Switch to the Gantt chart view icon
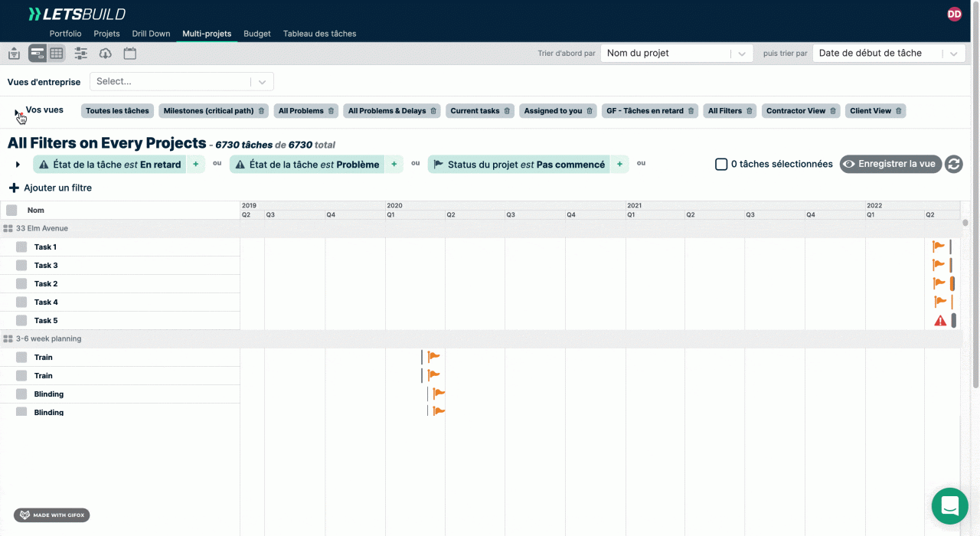 pos(38,53)
